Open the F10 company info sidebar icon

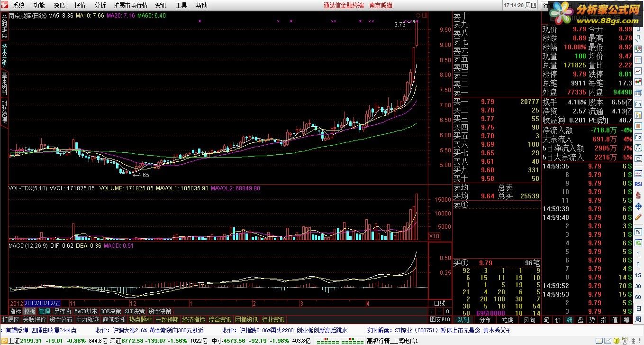638,104
